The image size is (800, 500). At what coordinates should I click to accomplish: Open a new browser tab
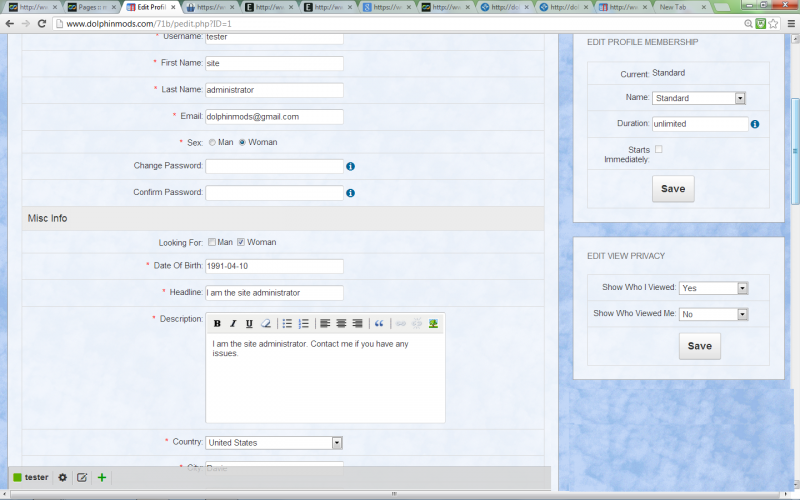[x=721, y=7]
